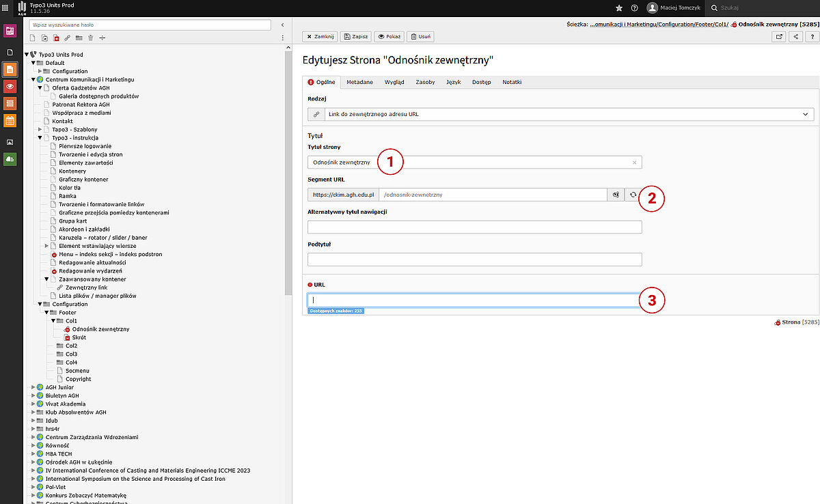The height and width of the screenshot is (504, 820).
Task: Collapse the Typo3 - instrukcja node
Action: (40, 138)
